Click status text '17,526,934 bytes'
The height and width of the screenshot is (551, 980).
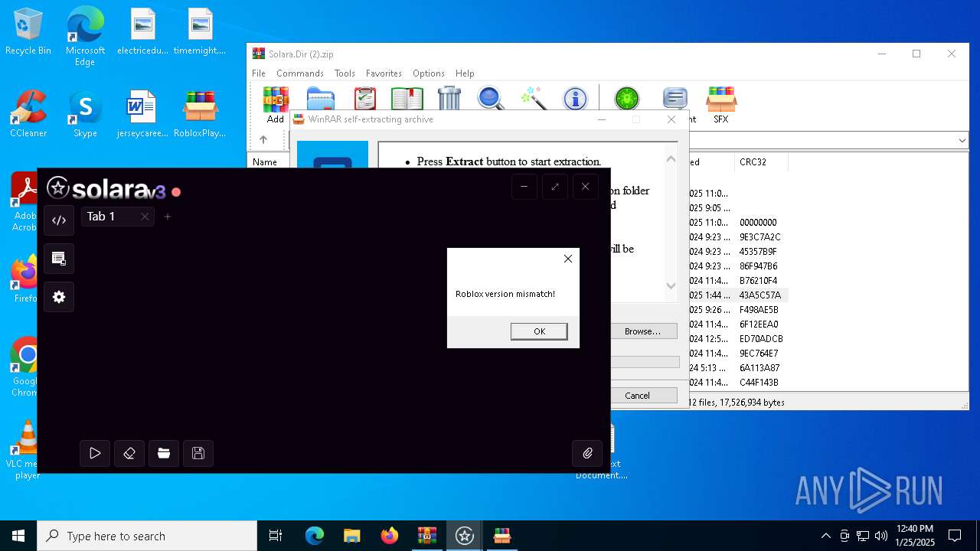click(748, 403)
